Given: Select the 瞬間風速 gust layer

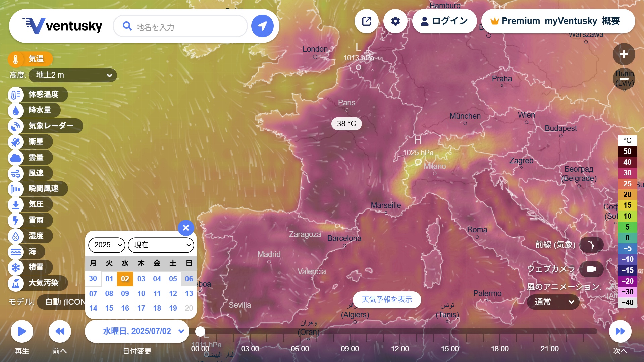Looking at the screenshot, I should [38, 189].
